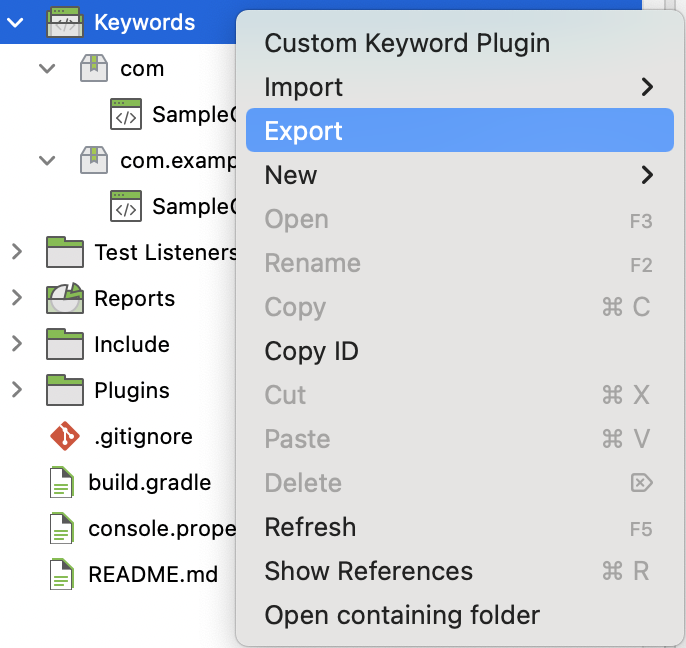The width and height of the screenshot is (686, 648).
Task: Expand the Test Listeners folder
Action: [16, 252]
